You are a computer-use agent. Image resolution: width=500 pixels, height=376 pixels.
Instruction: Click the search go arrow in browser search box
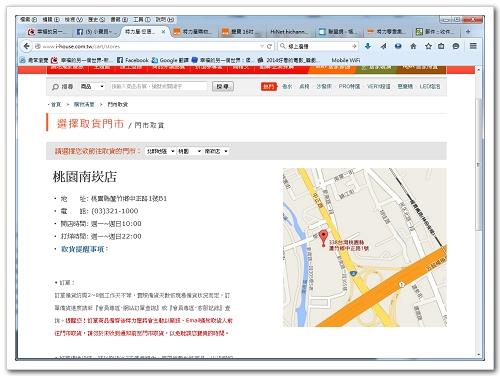pos(354,46)
